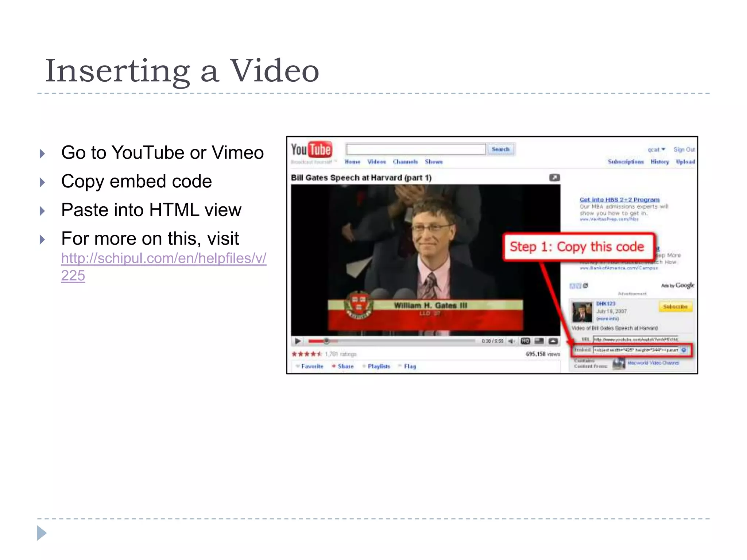Open schipul.com helpfiles link
The width and height of the screenshot is (747, 560).
163,267
